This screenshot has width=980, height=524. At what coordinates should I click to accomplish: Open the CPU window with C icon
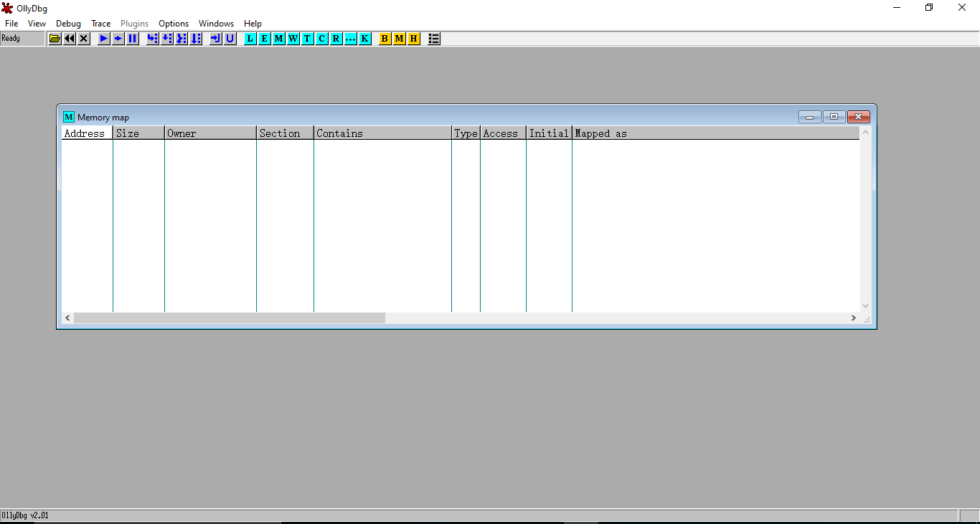point(322,39)
